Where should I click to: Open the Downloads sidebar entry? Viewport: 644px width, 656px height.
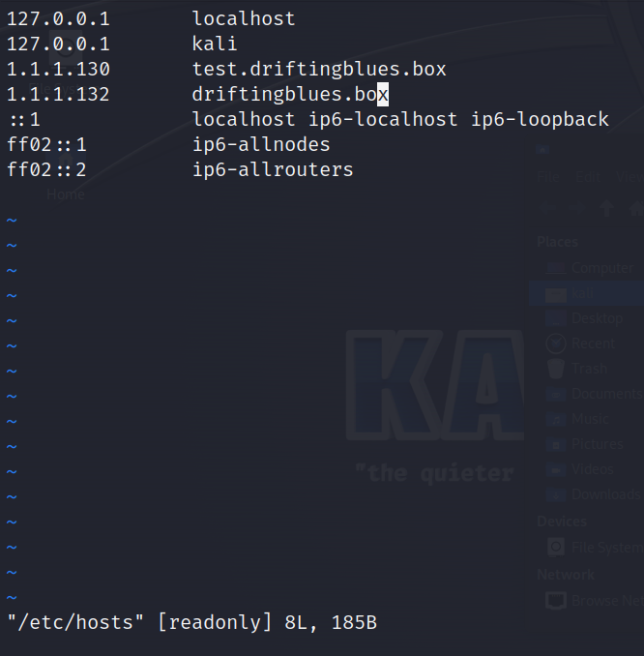click(605, 494)
